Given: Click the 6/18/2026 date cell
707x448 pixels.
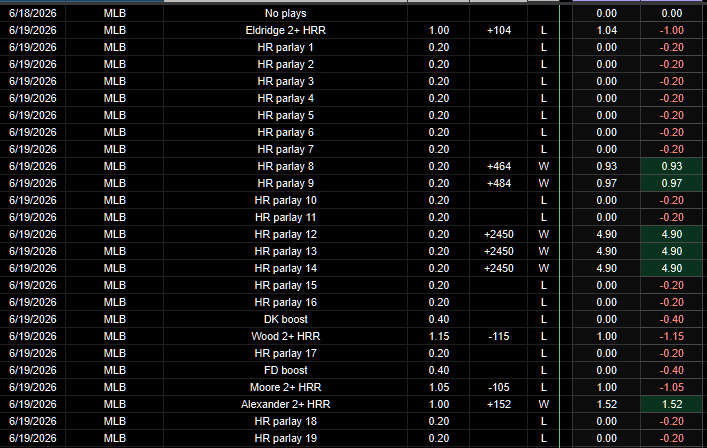Looking at the screenshot, I should 33,14.
